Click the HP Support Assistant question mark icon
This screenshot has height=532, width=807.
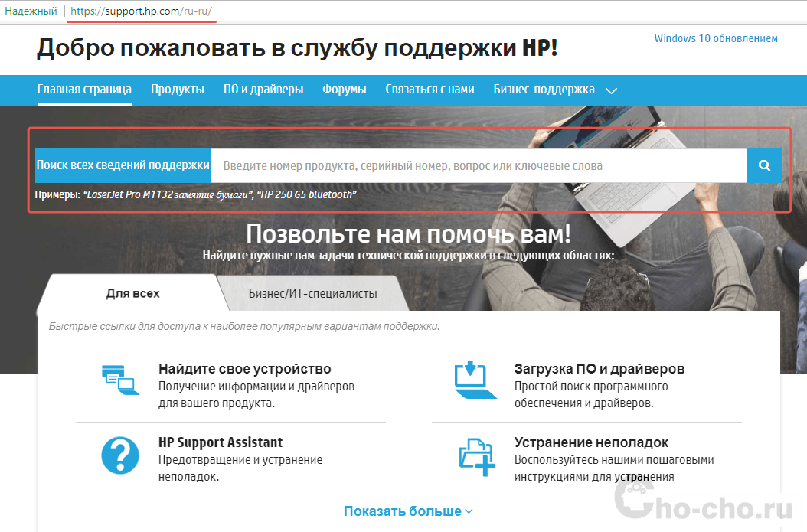pyautogui.click(x=119, y=457)
